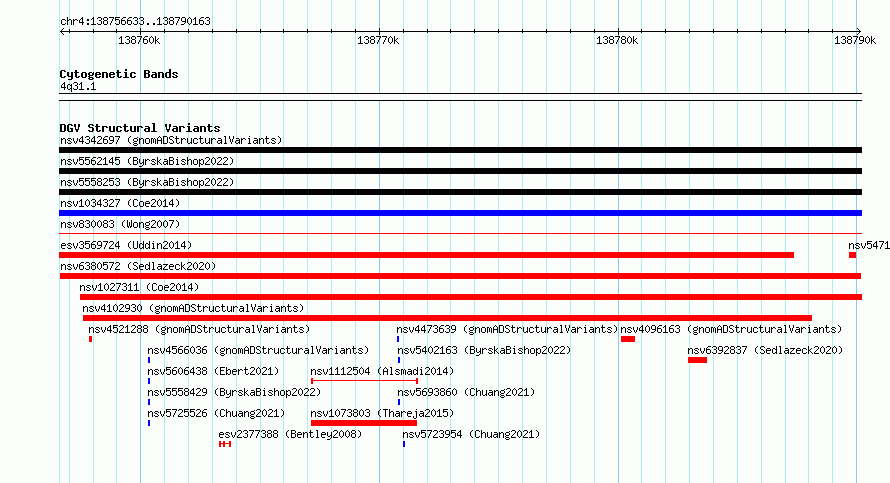The height and width of the screenshot is (483, 890).
Task: Click the nsv1034327 Coe2014 label
Action: pos(120,203)
